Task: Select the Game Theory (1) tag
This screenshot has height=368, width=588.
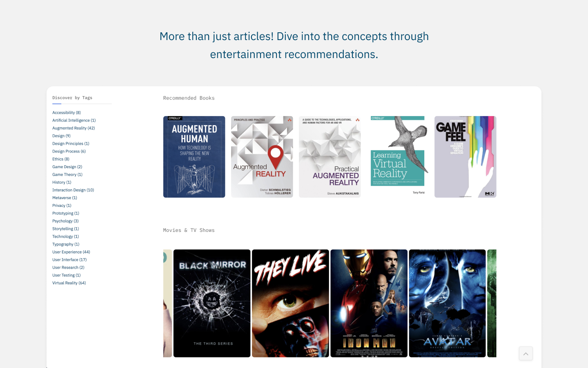Action: [67, 175]
